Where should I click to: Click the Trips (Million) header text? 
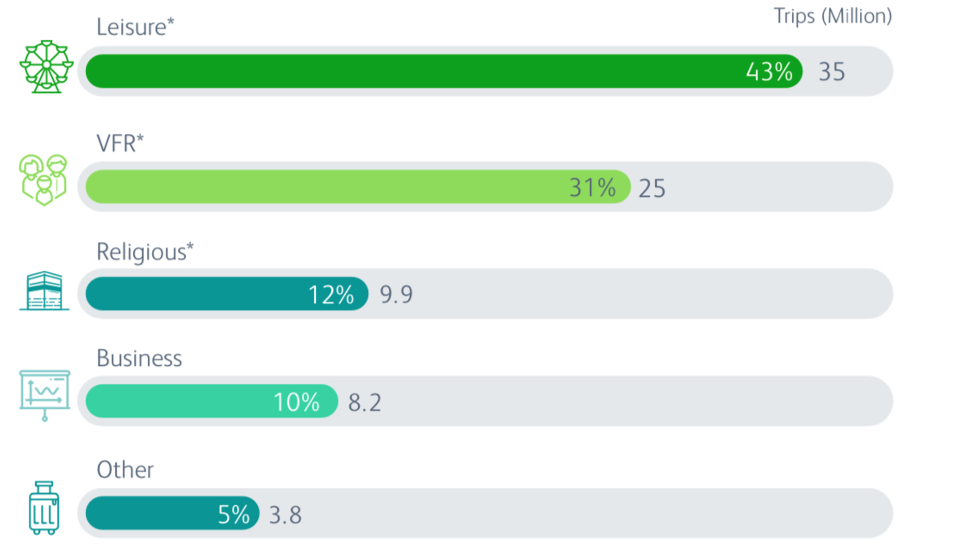click(832, 16)
